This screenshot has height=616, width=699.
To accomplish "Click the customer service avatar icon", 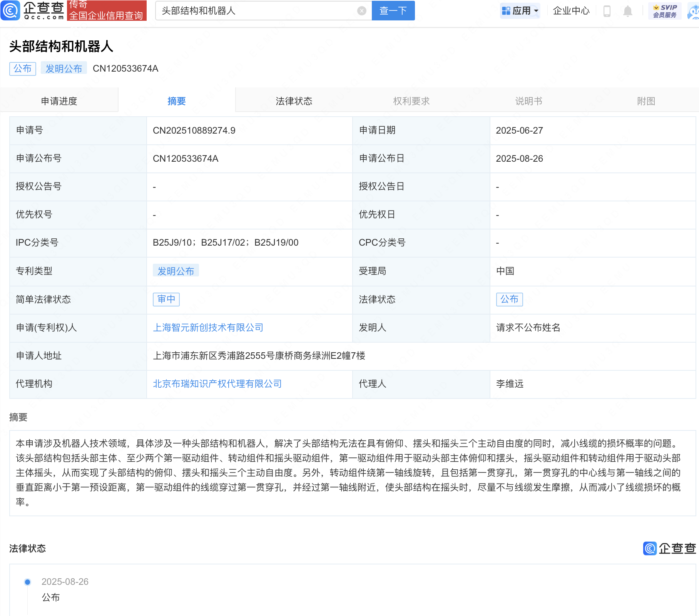I will [694, 11].
